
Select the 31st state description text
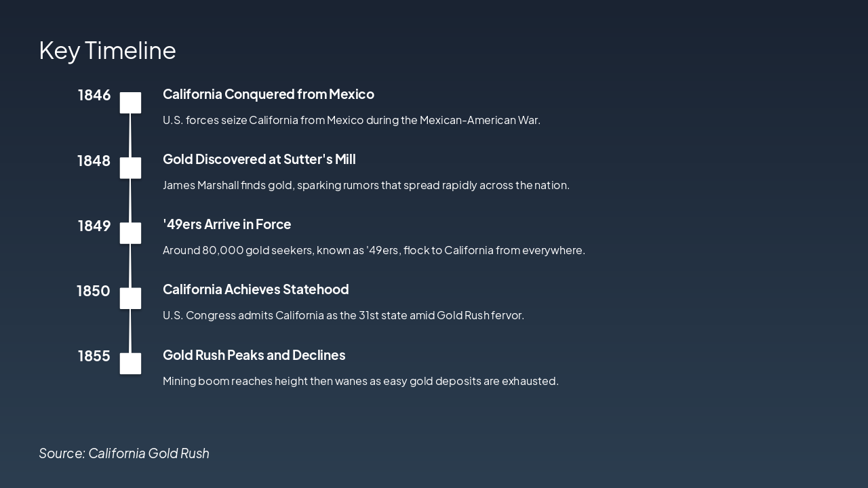pyautogui.click(x=343, y=315)
